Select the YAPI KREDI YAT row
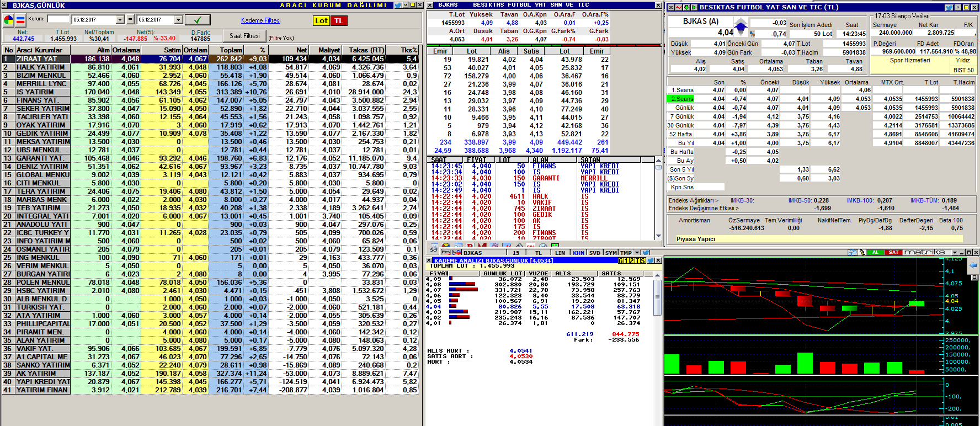This screenshot has width=980, height=426. (210, 381)
